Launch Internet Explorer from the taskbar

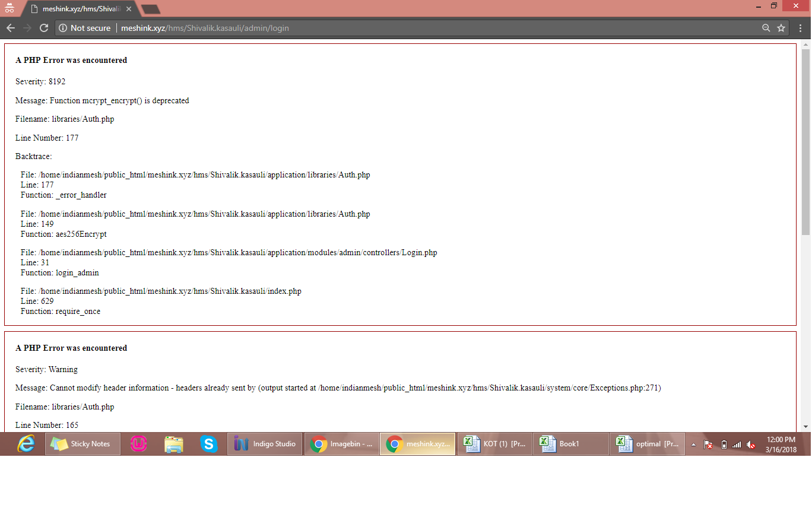[x=25, y=444]
